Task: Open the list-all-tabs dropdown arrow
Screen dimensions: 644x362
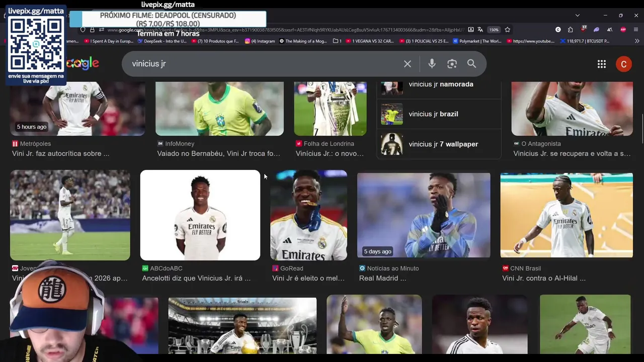Action: pyautogui.click(x=577, y=15)
